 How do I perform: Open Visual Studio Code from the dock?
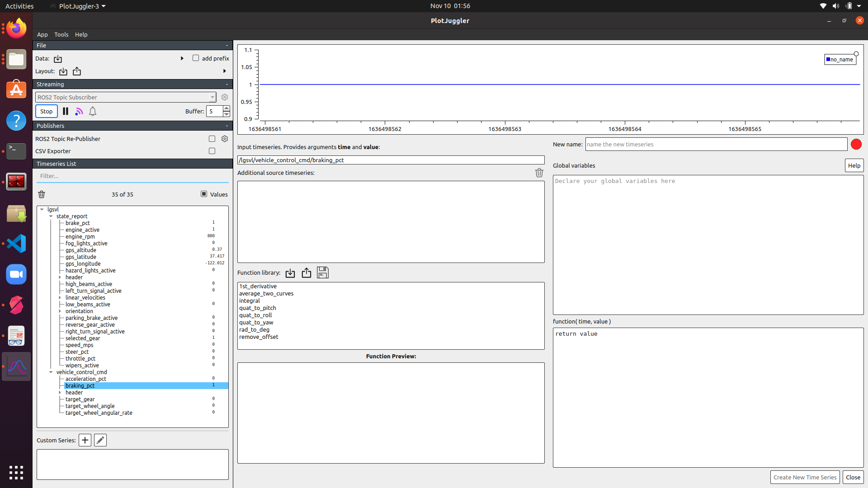coord(16,244)
